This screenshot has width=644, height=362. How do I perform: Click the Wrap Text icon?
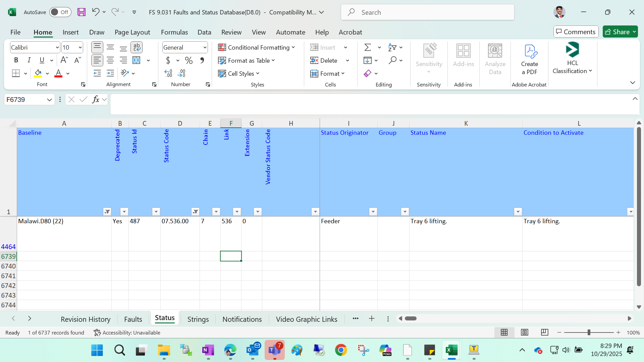coord(137,47)
